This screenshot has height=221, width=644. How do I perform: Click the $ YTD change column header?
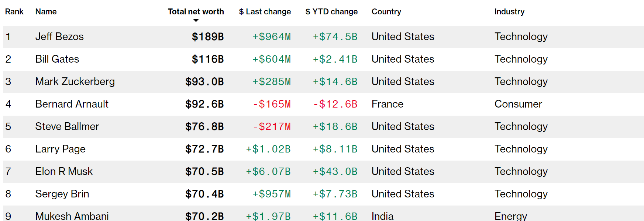tap(331, 12)
